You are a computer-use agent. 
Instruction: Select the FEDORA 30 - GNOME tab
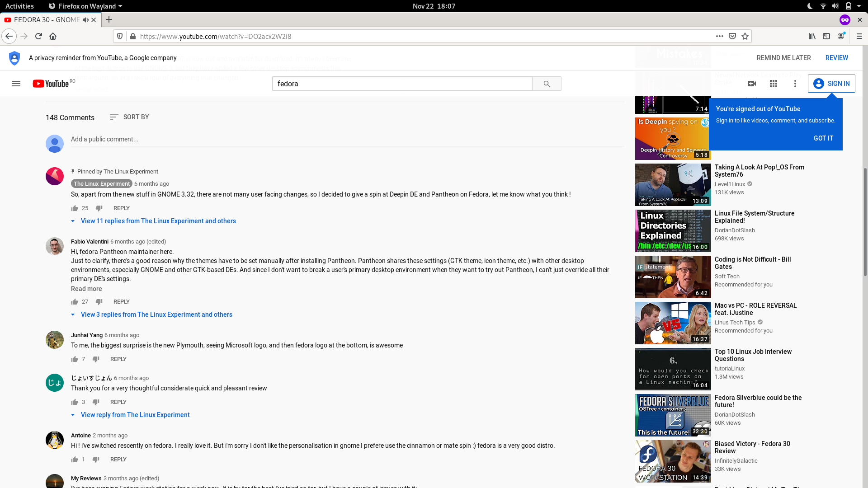coord(46,20)
